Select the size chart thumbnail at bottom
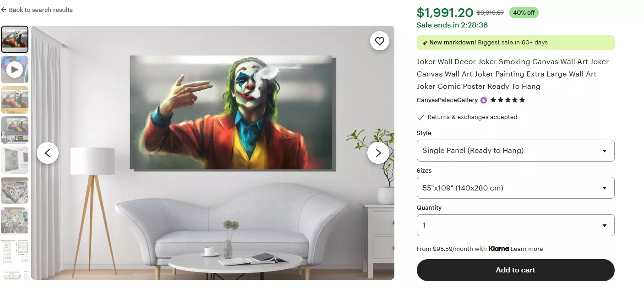The width and height of the screenshot is (644, 288). click(15, 251)
